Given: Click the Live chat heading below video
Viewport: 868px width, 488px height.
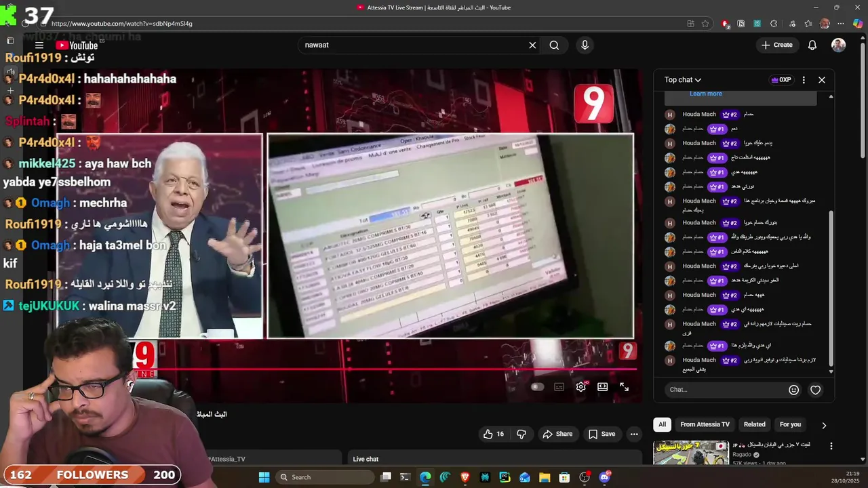Looking at the screenshot, I should coord(366,459).
